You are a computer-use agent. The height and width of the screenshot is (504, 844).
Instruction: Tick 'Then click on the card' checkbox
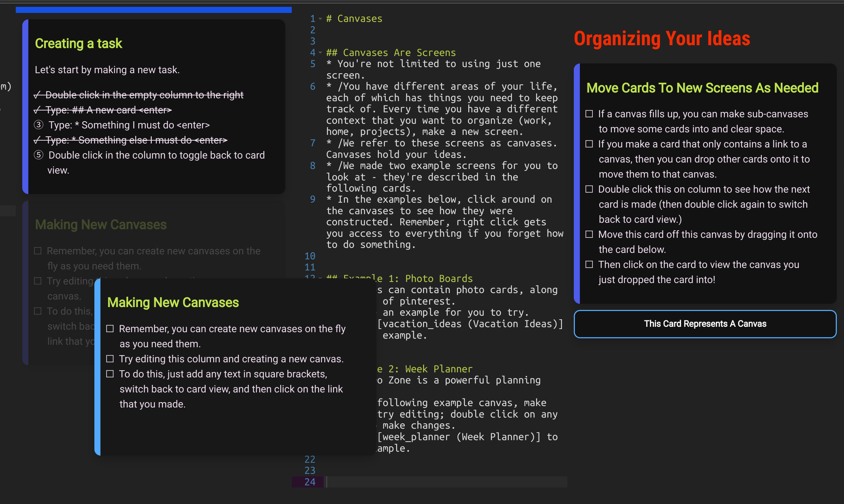tap(589, 264)
